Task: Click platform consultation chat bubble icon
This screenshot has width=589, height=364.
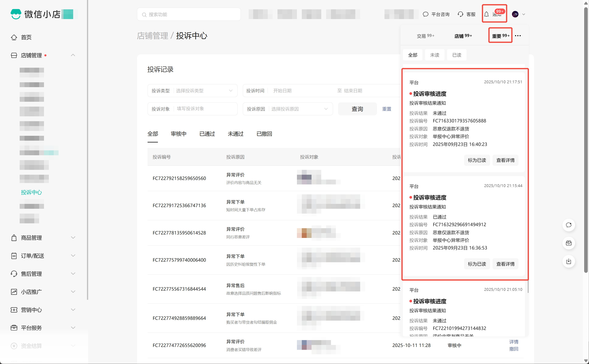Action: [426, 14]
